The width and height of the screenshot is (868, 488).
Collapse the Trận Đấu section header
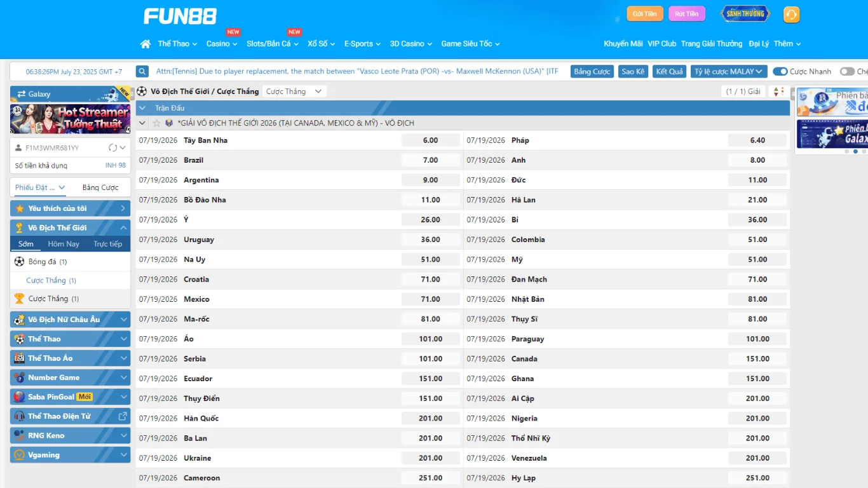coord(142,108)
